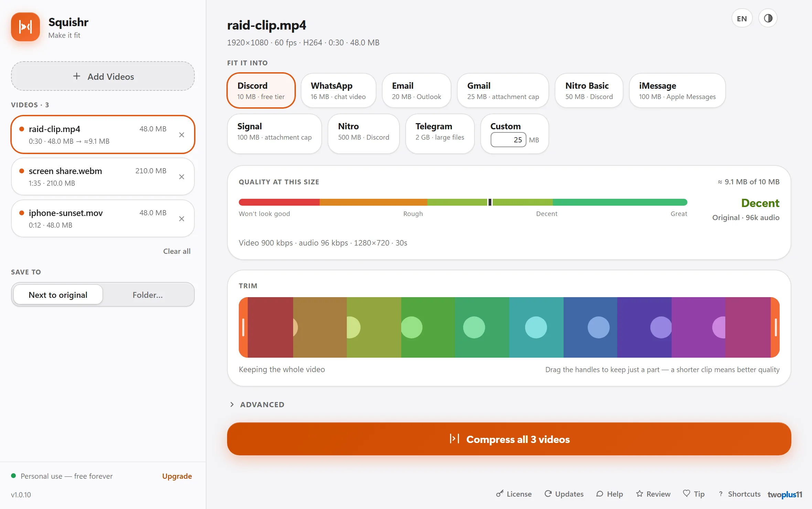Remove screen share.webm with its X icon
Screen dimensions: 812x509
click(182, 177)
